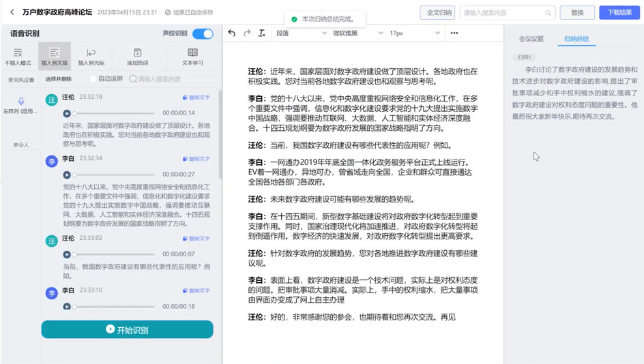Switch to the 归纳总结 tab
644x364 pixels.
[576, 39]
